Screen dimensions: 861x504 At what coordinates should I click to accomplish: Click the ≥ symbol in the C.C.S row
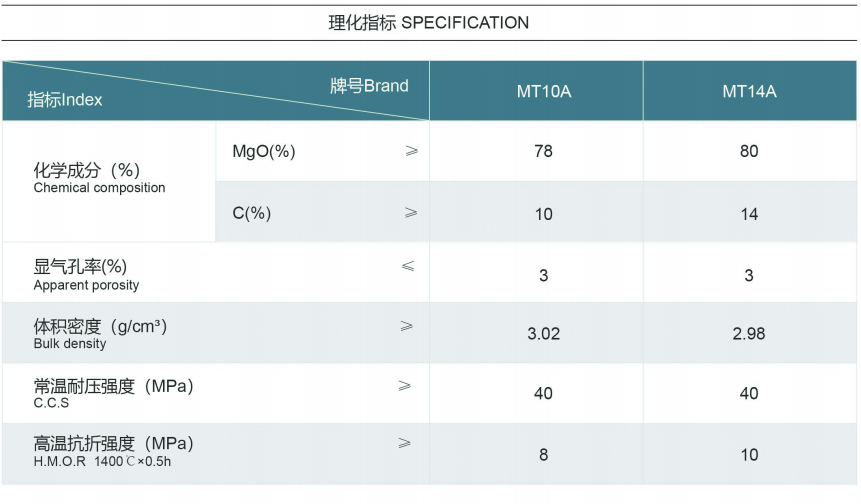tap(404, 385)
